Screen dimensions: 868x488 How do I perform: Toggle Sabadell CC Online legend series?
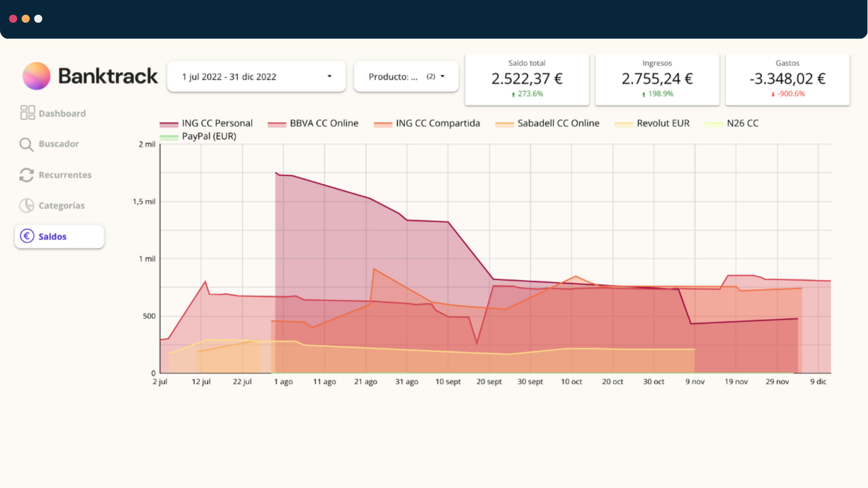coord(547,123)
